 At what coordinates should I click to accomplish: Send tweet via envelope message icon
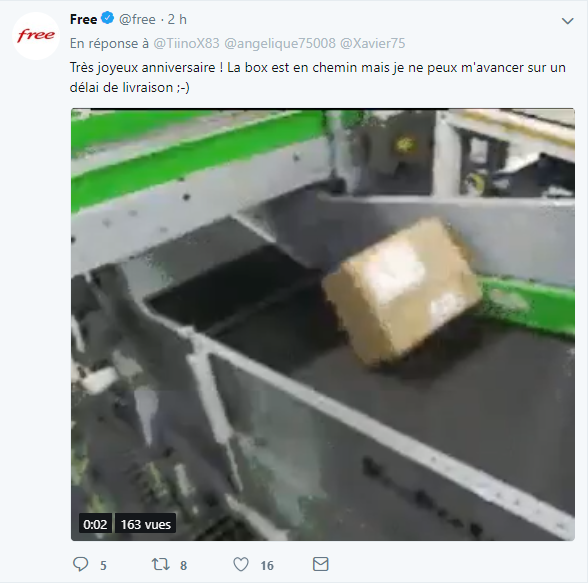tap(321, 564)
